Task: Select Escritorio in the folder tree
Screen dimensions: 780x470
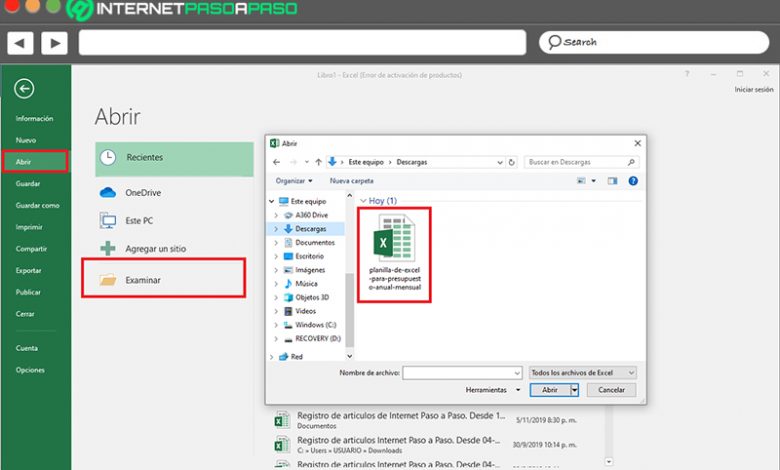Action: (x=309, y=256)
